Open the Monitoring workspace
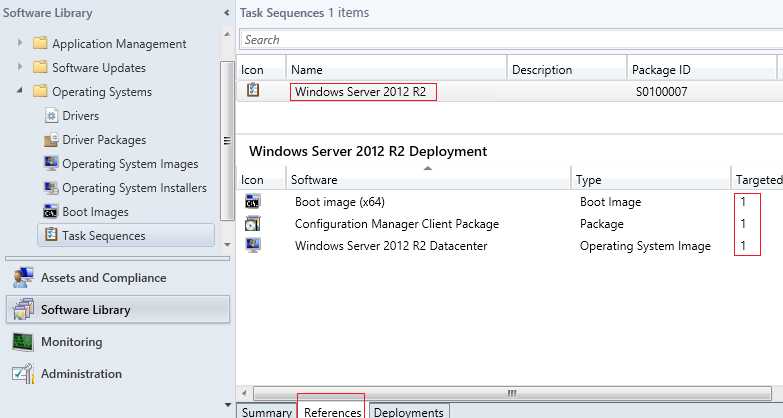Screen dimensions: 783x418 (118, 342)
